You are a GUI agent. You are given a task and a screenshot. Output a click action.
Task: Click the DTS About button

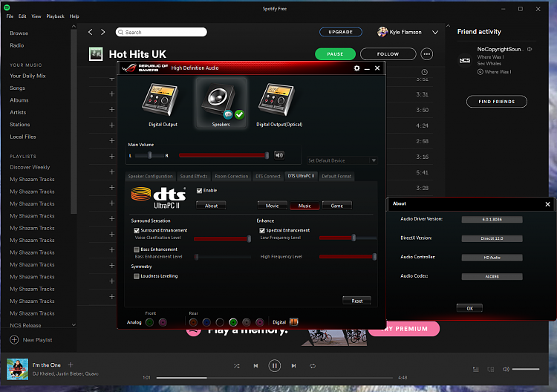click(211, 206)
